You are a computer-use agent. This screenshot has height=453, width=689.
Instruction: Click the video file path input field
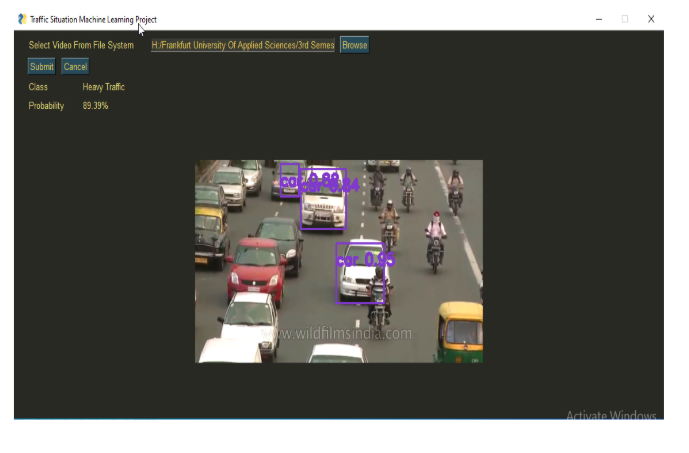[243, 45]
